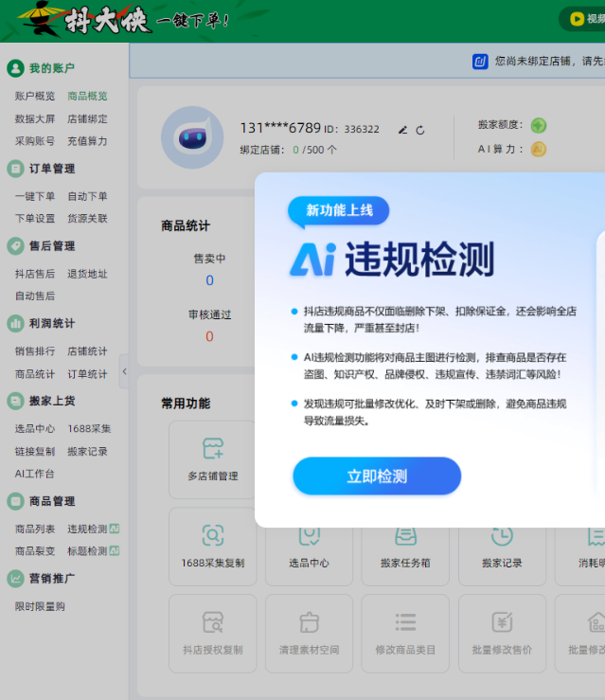Open the 修改商品类目 shortcut card
Screen dimensions: 605x700
(405, 634)
